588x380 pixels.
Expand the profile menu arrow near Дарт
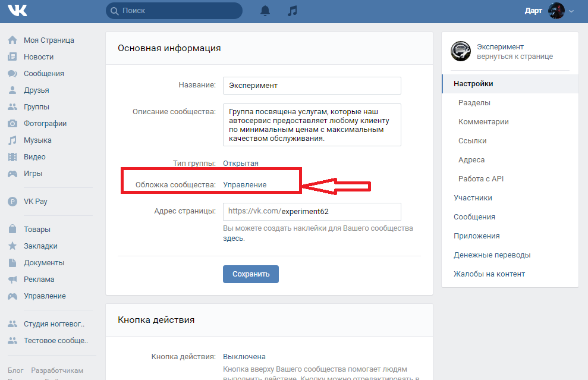(572, 11)
